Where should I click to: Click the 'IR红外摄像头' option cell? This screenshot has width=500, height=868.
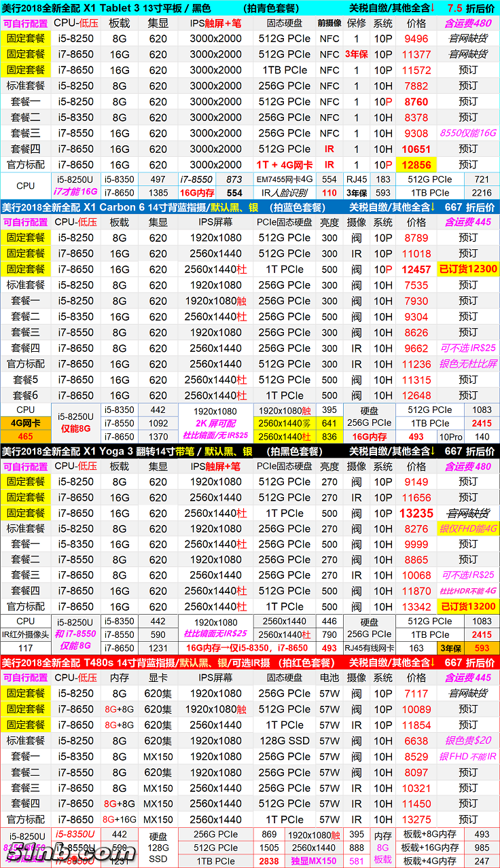pos(25,634)
